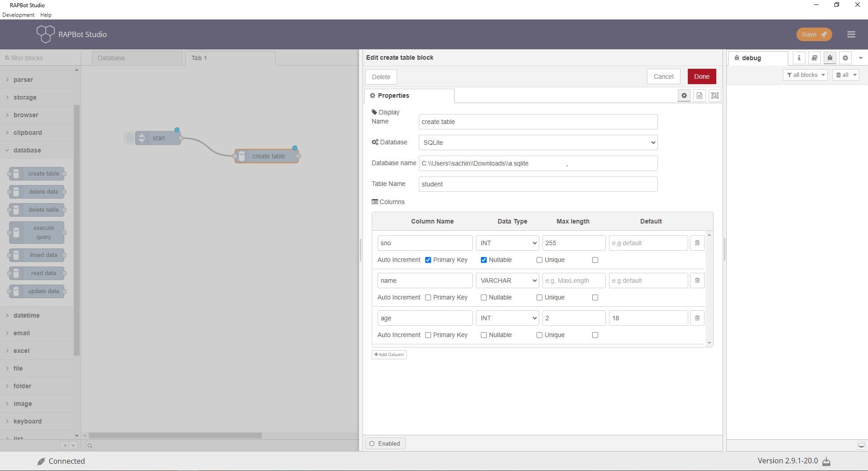
Task: Click the Table Name field containing student
Action: (538, 184)
